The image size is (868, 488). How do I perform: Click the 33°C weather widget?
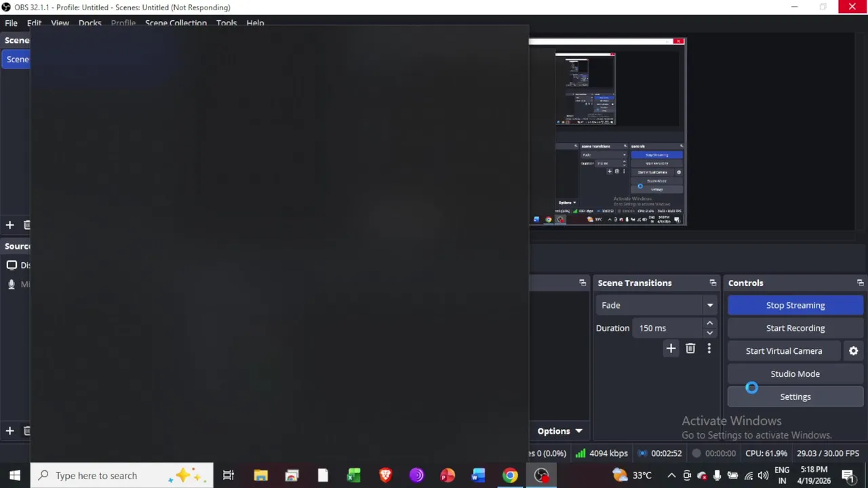pos(632,476)
